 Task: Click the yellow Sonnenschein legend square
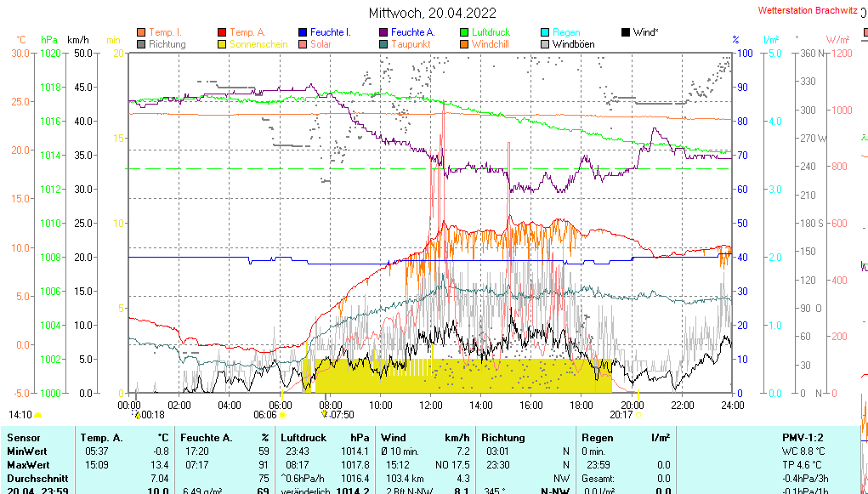click(x=222, y=44)
